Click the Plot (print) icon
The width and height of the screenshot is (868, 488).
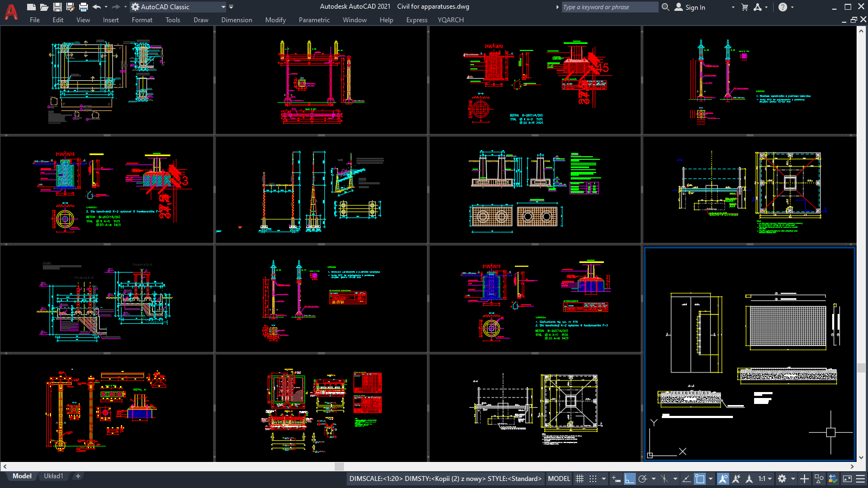coord(84,7)
